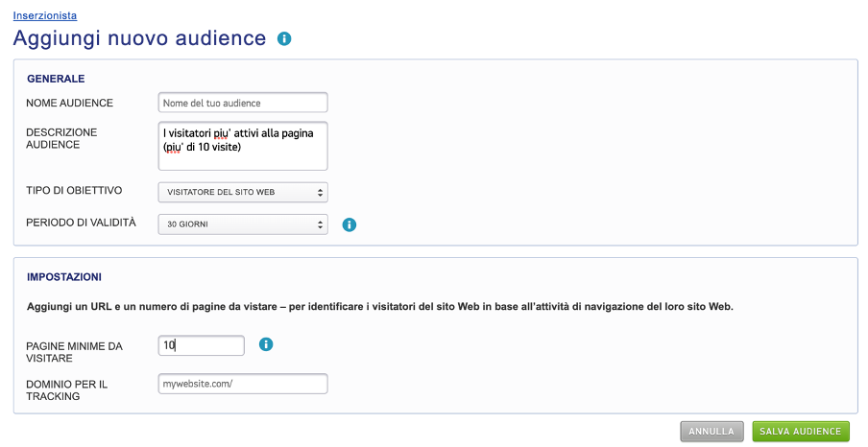The image size is (868, 447).
Task: Click the green Salva Audience button
Action: click(801, 432)
